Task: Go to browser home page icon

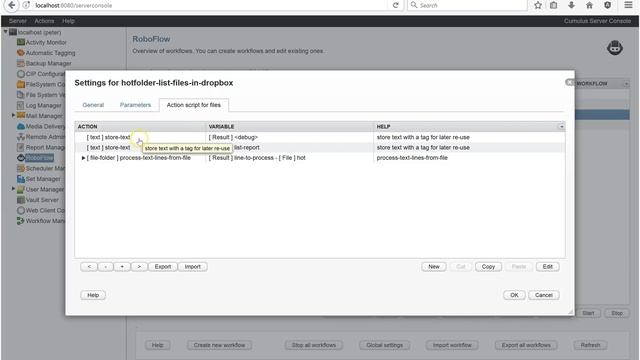Action: (x=589, y=5)
